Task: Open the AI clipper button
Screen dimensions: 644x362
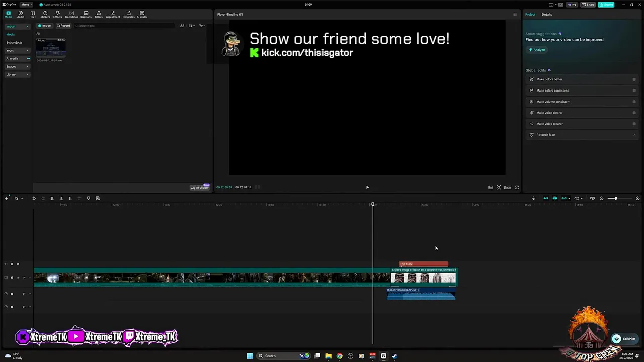Action: coord(200,187)
